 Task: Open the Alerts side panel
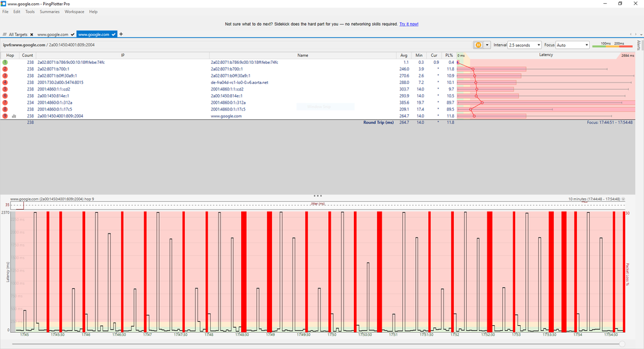pos(639,45)
